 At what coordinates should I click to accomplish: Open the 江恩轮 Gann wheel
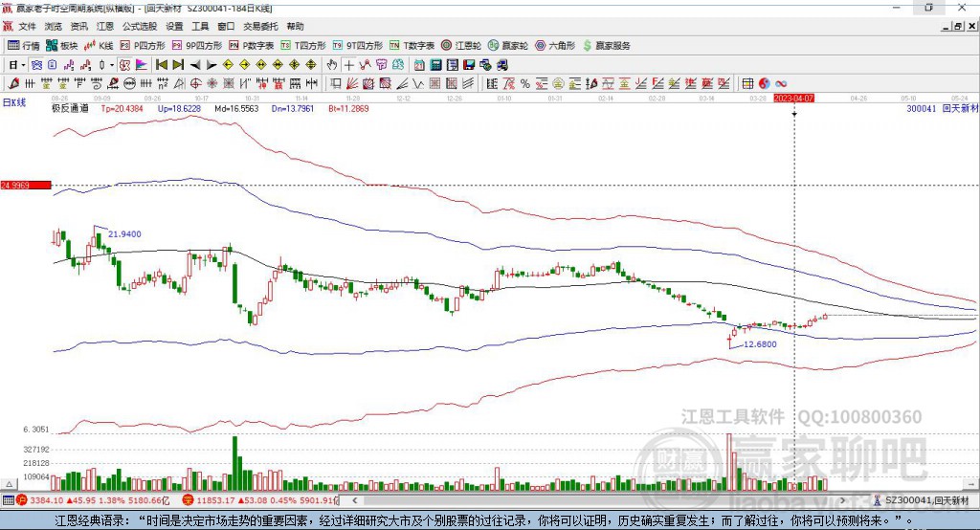[x=461, y=46]
